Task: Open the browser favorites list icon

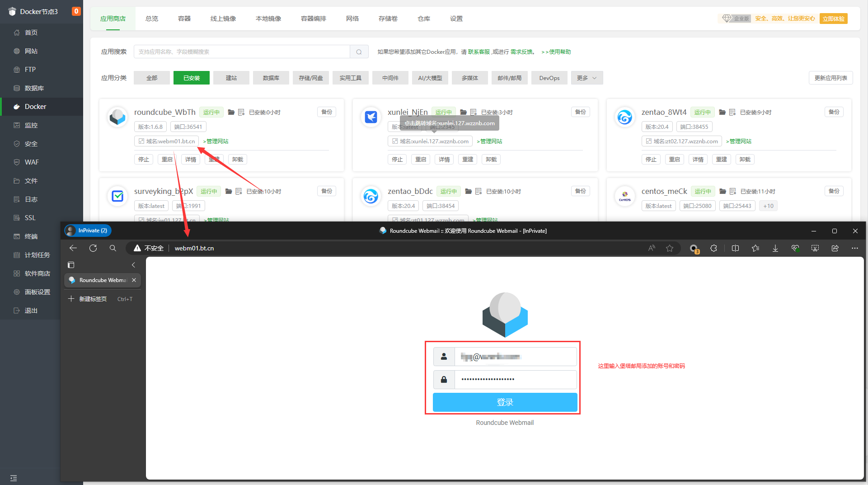Action: pyautogui.click(x=755, y=248)
